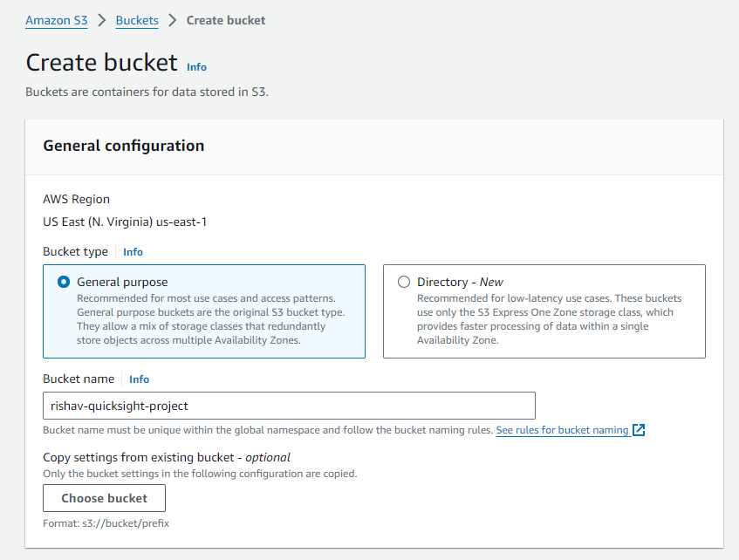Open See rules for bucket naming link
This screenshot has width=739, height=560.
562,430
